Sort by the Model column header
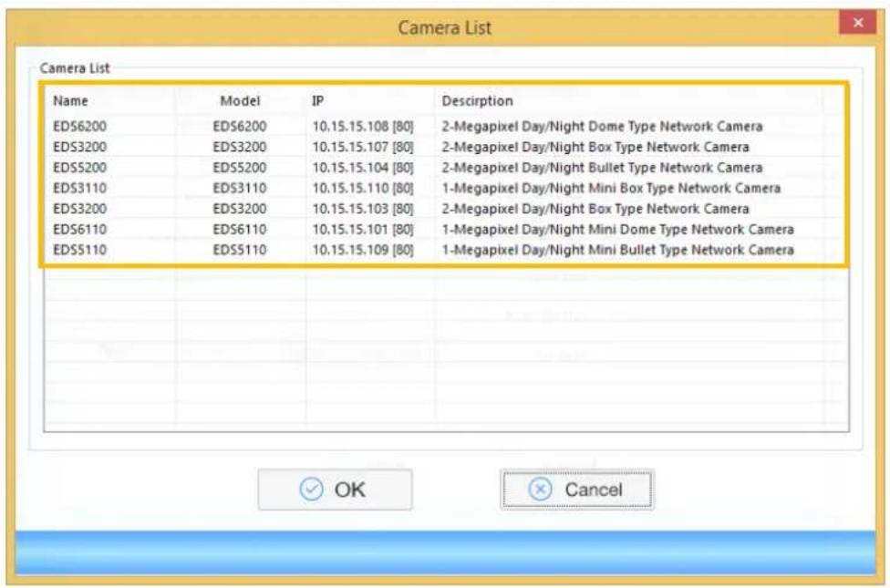This screenshot has width=890, height=588. click(240, 101)
